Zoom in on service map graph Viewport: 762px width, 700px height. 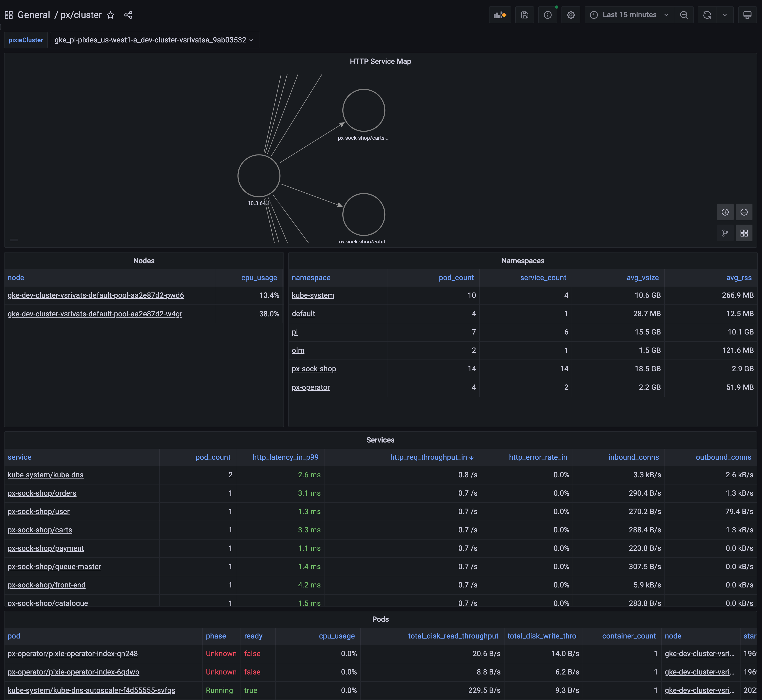(x=725, y=212)
